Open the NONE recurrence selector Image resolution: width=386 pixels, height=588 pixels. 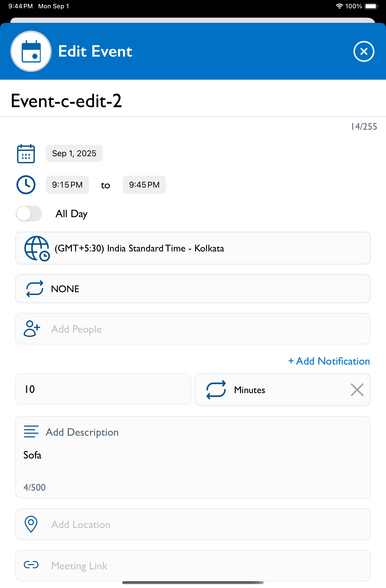[193, 289]
